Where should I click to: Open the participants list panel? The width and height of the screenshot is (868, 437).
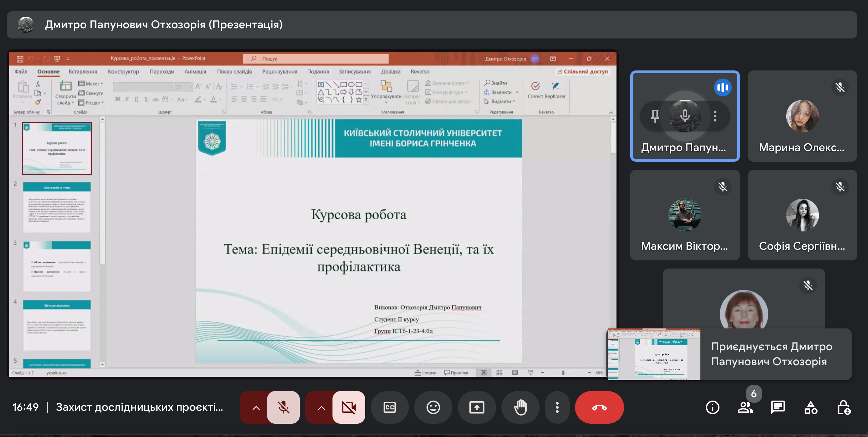pyautogui.click(x=745, y=407)
